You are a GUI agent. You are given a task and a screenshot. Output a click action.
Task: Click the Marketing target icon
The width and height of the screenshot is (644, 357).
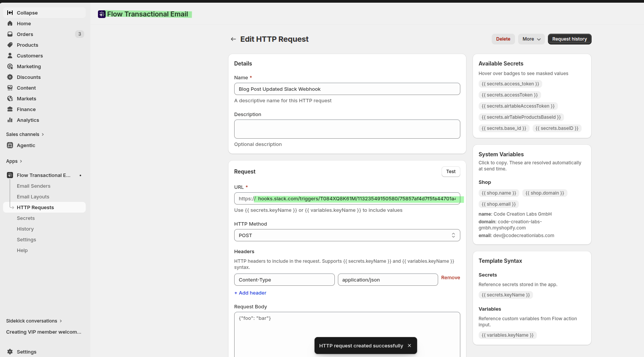(10, 66)
